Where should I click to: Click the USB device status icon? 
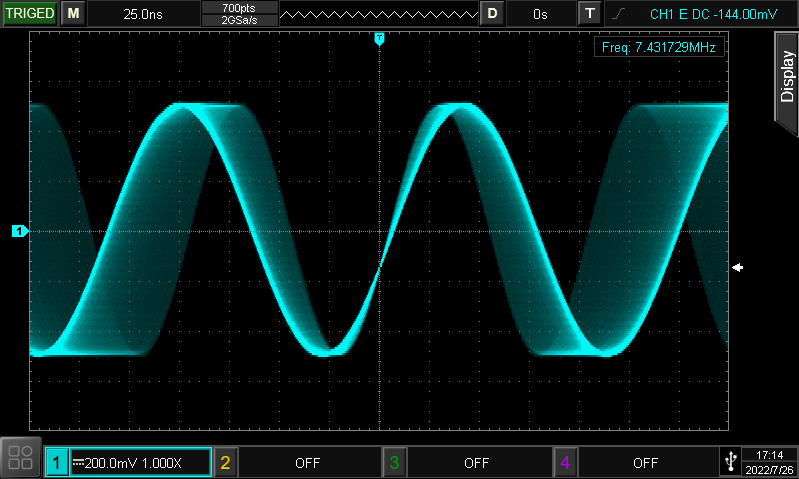point(729,462)
